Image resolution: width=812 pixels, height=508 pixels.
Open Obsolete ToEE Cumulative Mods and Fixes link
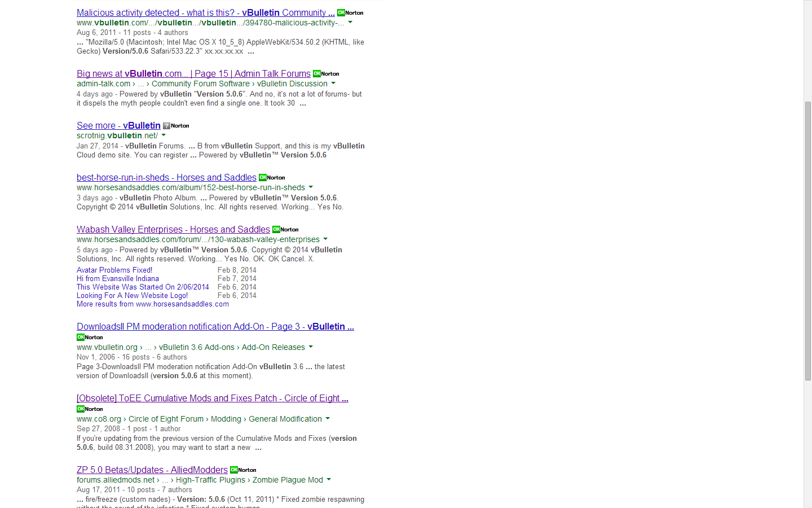point(213,398)
